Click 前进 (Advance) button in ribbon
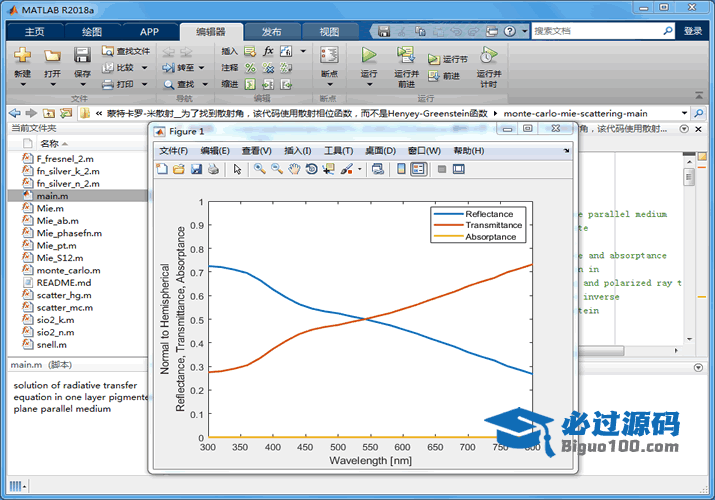This screenshot has width=715, height=500. pos(444,76)
